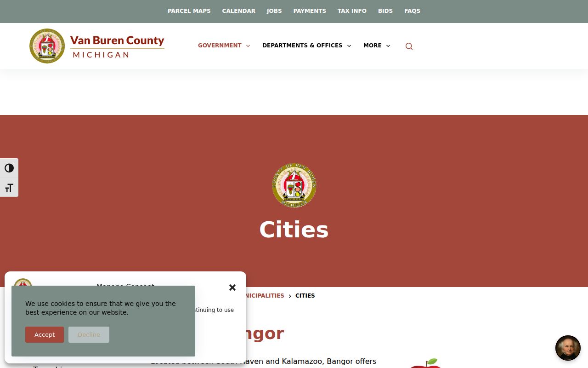The width and height of the screenshot is (588, 368).
Task: Open the More menu
Action: tap(373, 46)
